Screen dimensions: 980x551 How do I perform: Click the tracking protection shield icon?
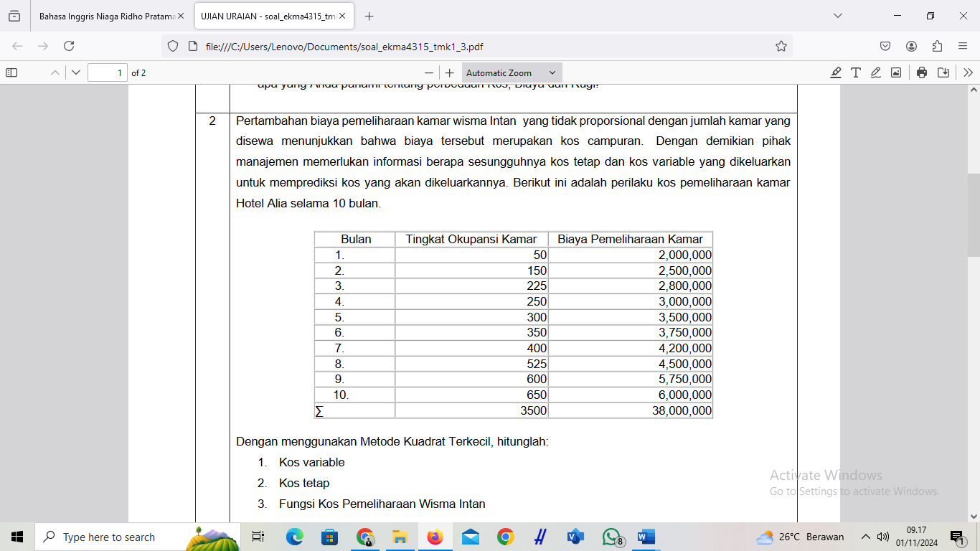(172, 46)
